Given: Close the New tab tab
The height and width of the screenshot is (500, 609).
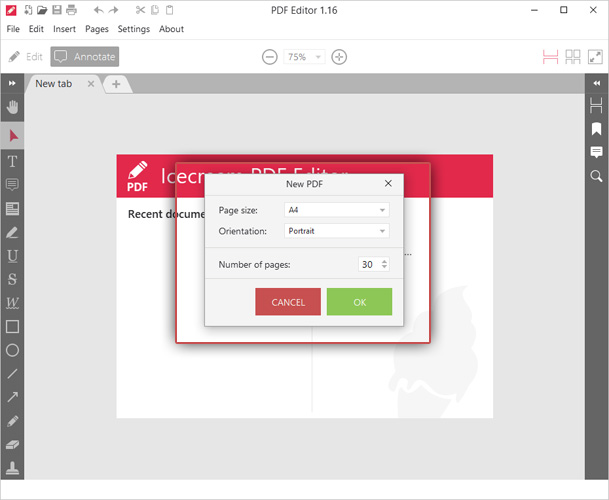Looking at the screenshot, I should (x=91, y=84).
